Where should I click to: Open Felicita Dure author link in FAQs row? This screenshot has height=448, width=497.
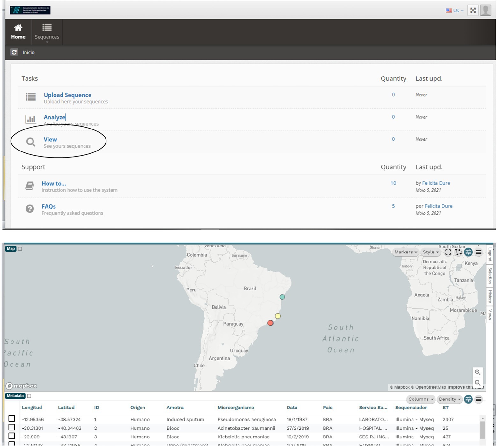pos(439,206)
